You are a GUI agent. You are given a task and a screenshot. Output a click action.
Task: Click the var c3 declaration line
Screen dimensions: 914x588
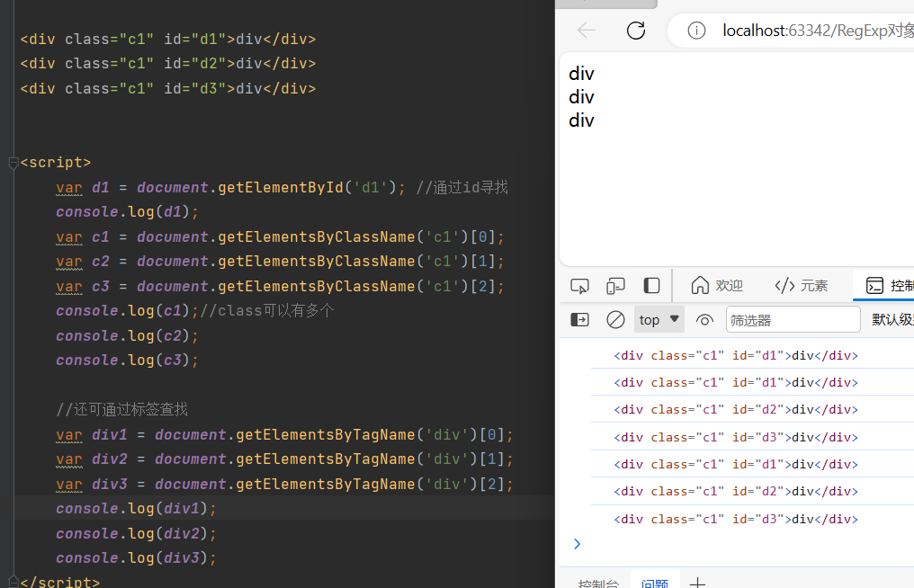coord(280,287)
